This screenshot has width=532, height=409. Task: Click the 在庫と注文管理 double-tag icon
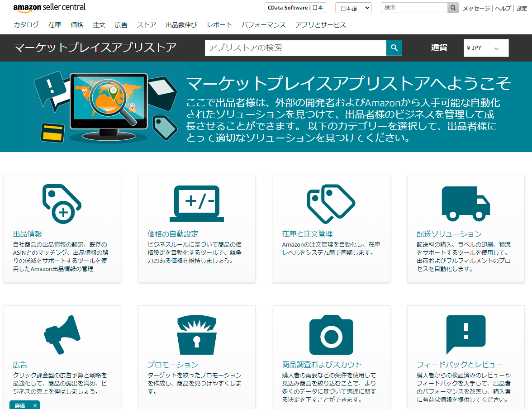[x=331, y=204]
